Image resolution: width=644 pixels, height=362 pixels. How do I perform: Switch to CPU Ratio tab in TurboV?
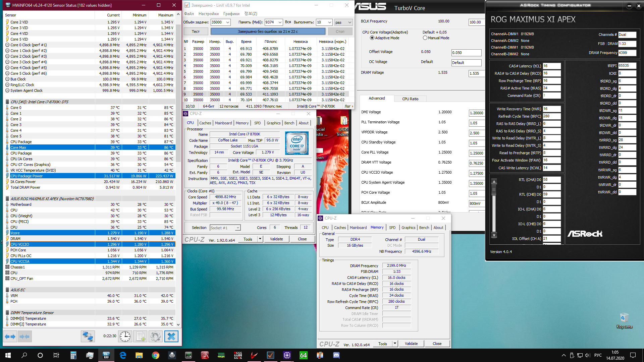pos(410,99)
